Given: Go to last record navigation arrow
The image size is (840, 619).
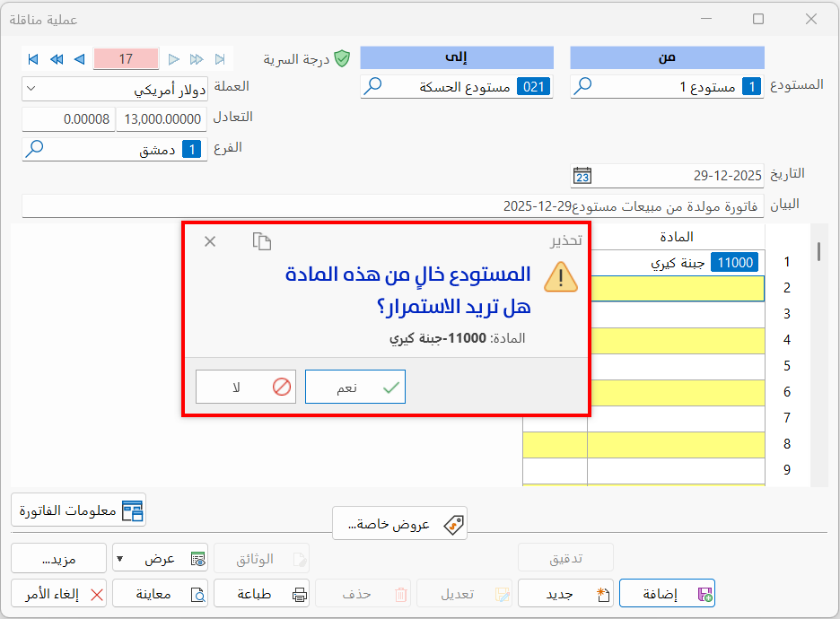Looking at the screenshot, I should [220, 59].
